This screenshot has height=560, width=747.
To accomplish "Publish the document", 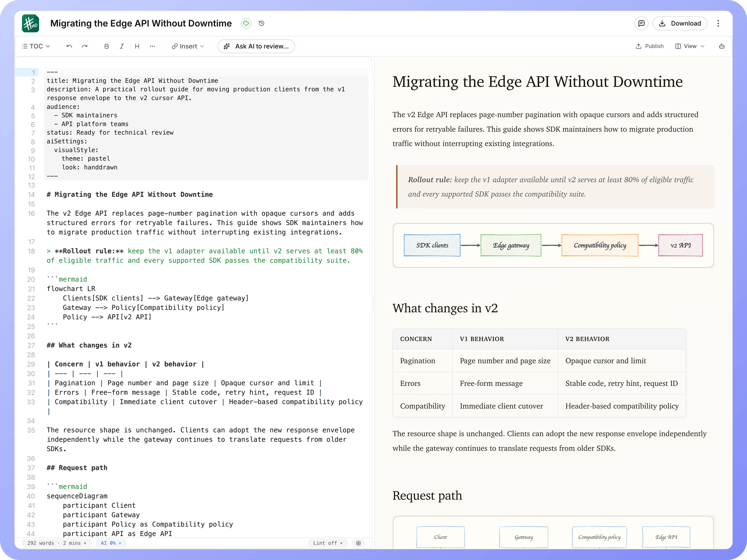I will tap(650, 46).
